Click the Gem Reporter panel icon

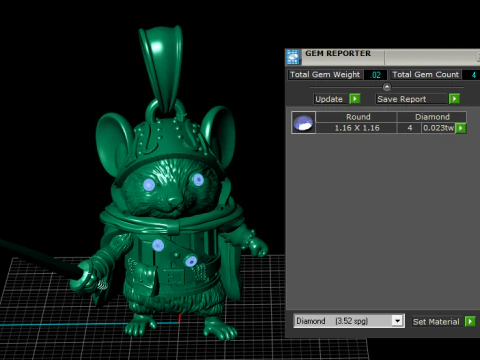[293, 57]
